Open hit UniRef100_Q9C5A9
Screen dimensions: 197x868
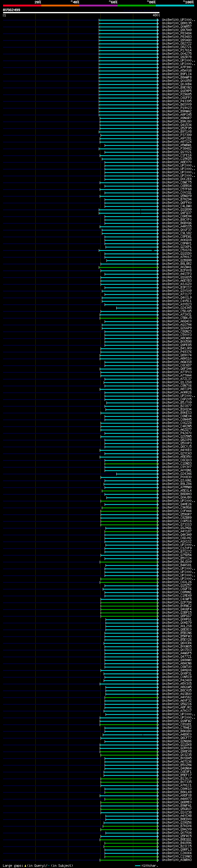177,30
